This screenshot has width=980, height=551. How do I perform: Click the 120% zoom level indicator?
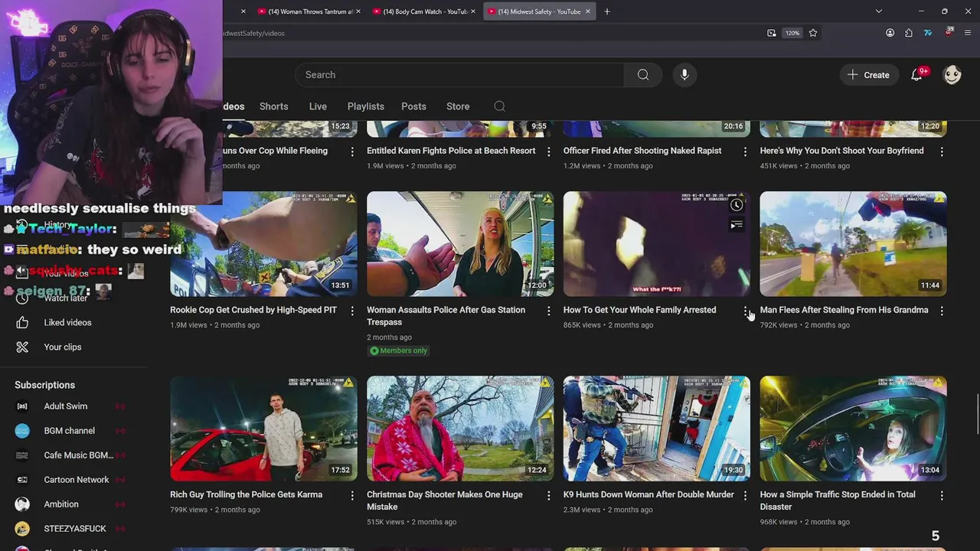pyautogui.click(x=792, y=33)
